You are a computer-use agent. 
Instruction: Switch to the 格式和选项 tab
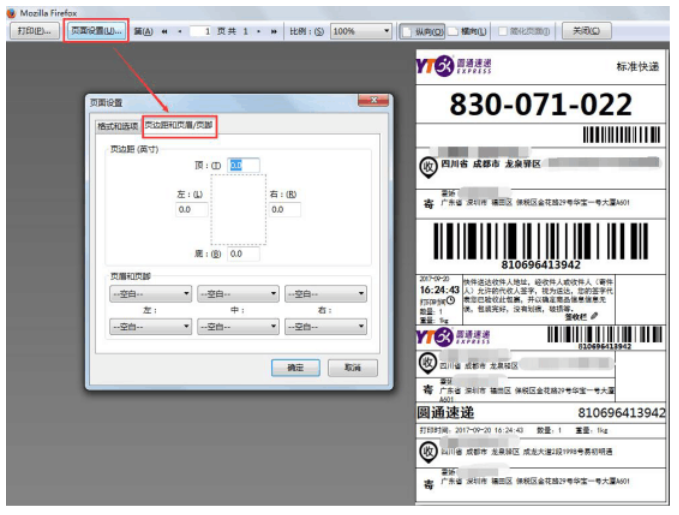click(116, 126)
